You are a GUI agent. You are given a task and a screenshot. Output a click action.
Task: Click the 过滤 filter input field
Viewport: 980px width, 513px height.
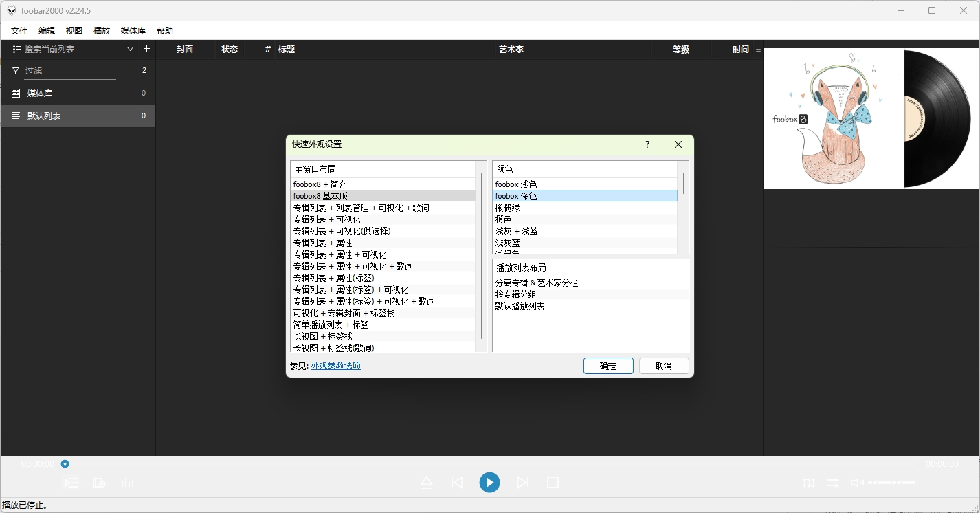[x=69, y=71]
